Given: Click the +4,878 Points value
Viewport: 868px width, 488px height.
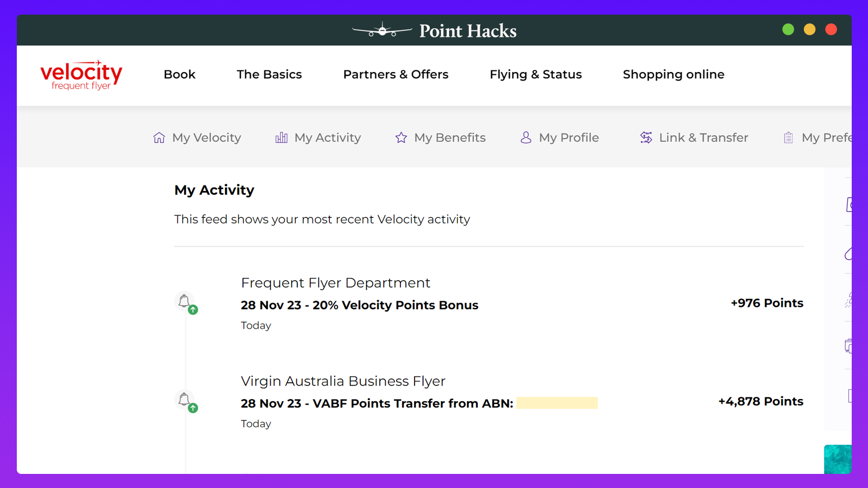Looking at the screenshot, I should point(761,401).
